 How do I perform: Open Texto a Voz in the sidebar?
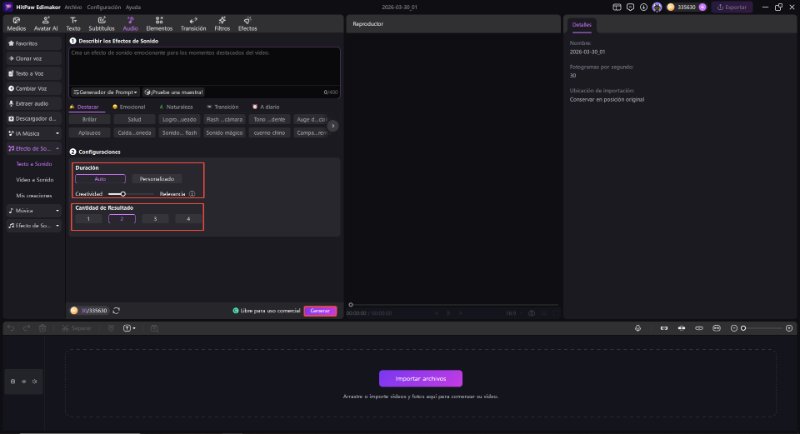click(33, 73)
